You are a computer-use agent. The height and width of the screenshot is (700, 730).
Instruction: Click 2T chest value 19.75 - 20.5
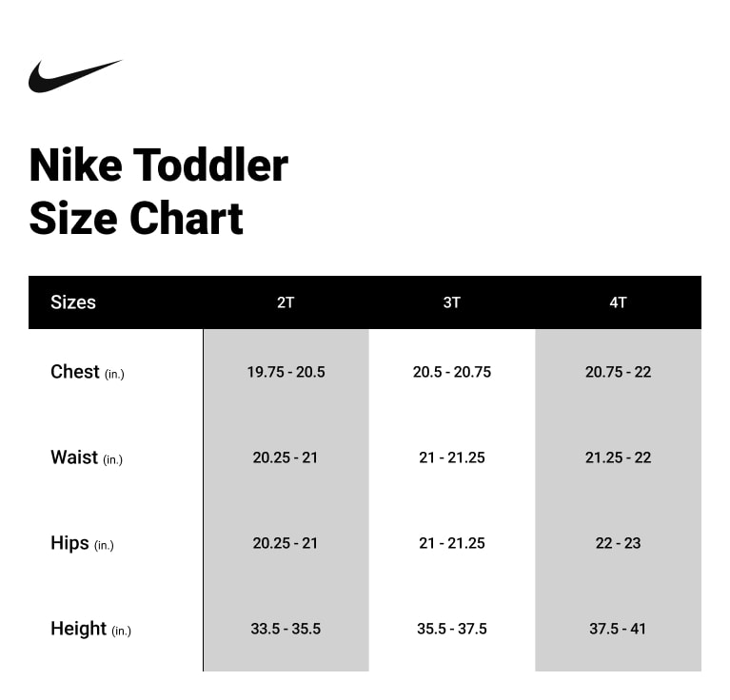coord(286,372)
